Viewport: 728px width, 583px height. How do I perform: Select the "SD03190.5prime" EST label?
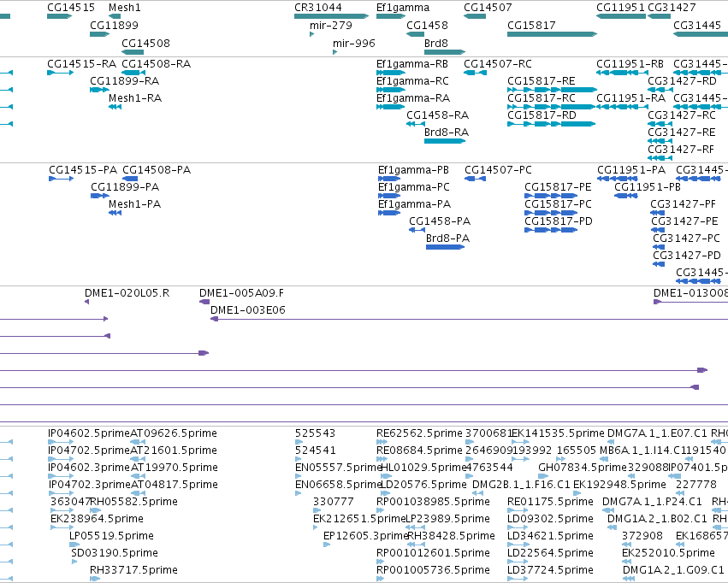click(115, 553)
